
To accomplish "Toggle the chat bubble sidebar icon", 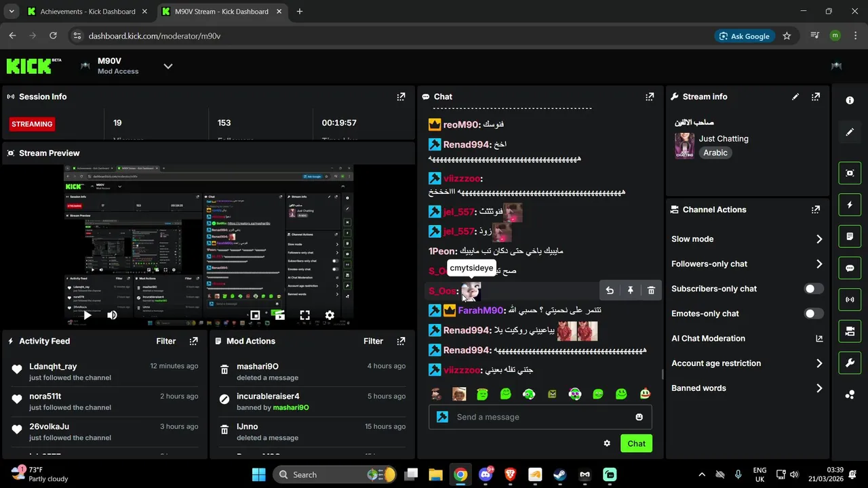I will (x=850, y=268).
